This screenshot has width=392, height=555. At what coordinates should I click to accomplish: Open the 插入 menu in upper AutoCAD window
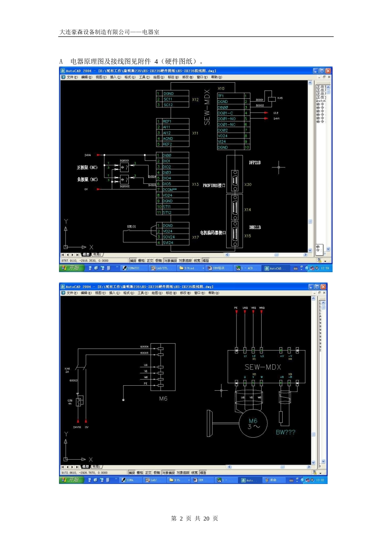click(x=116, y=77)
